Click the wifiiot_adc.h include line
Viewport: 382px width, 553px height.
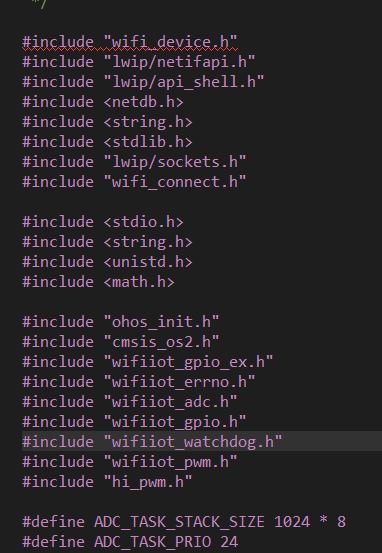click(x=130, y=402)
